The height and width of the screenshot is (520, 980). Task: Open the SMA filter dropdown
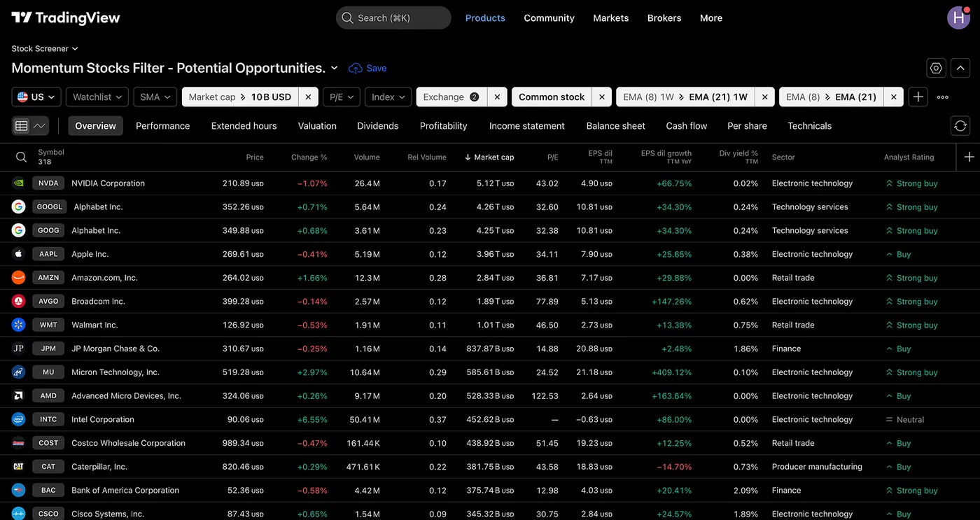click(x=155, y=97)
